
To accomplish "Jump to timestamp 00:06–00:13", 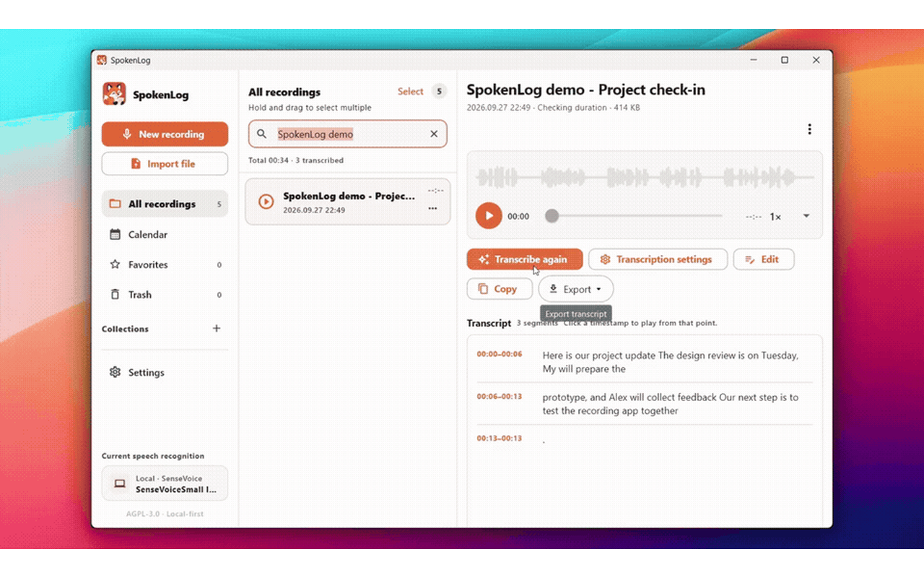I will tap(500, 397).
